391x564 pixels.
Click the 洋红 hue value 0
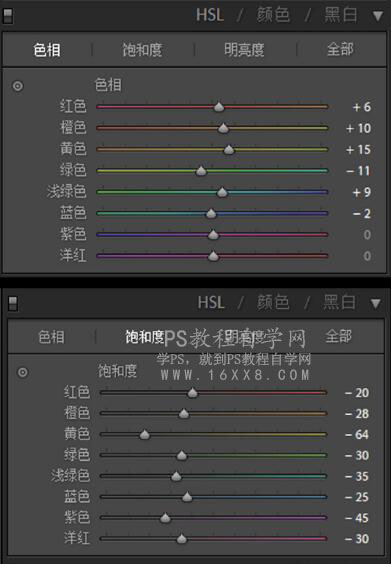pyautogui.click(x=367, y=256)
